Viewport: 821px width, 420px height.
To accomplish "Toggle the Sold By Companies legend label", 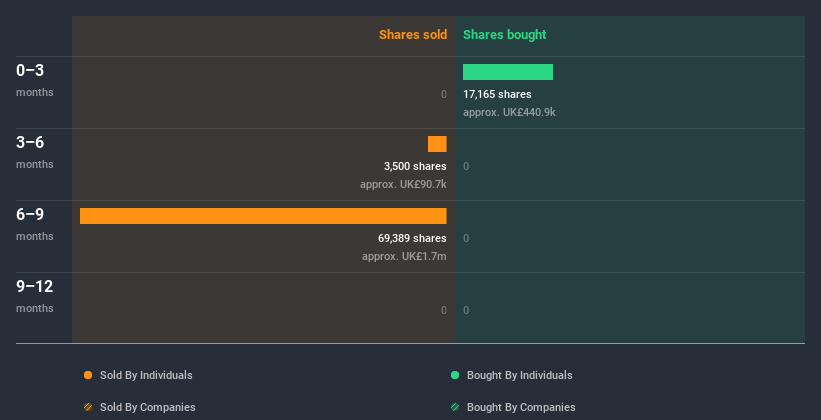I will [x=148, y=407].
